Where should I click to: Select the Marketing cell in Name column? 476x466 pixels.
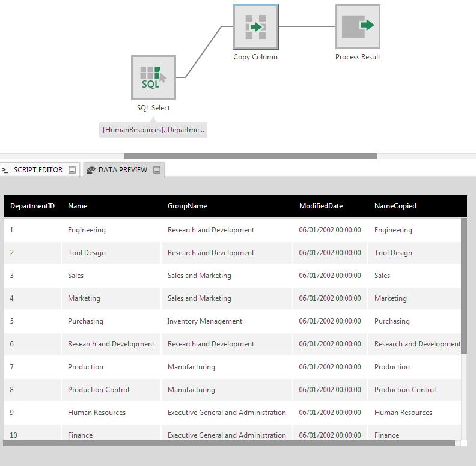click(111, 298)
